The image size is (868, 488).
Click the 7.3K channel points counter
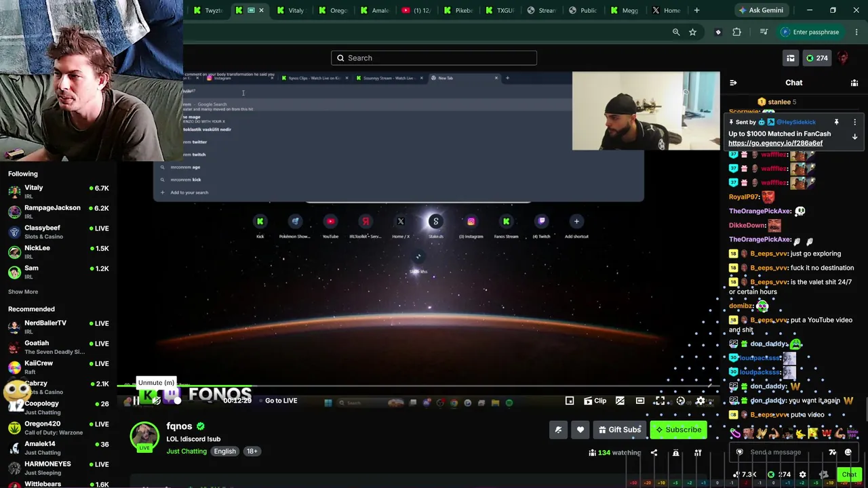coord(745,474)
